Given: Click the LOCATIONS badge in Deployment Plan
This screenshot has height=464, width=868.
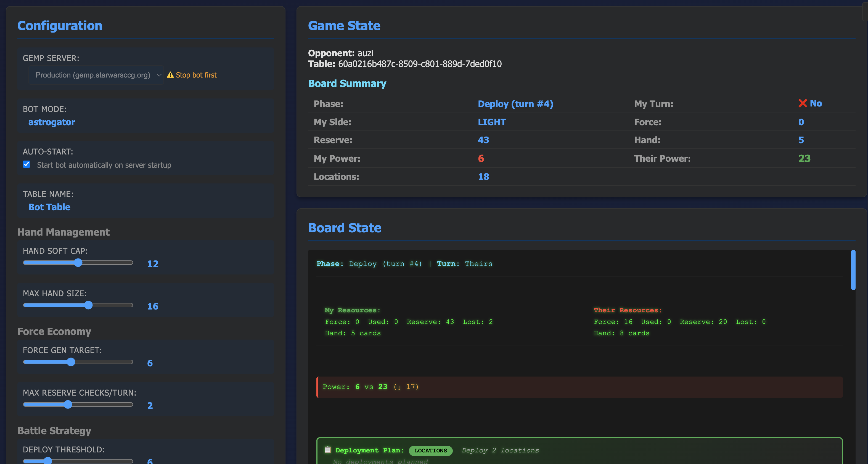Looking at the screenshot, I should point(431,450).
